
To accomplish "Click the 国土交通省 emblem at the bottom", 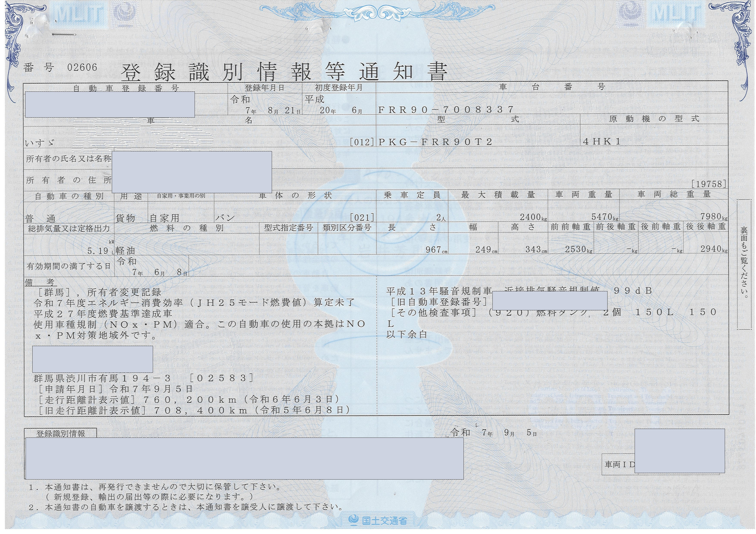I will point(378,520).
